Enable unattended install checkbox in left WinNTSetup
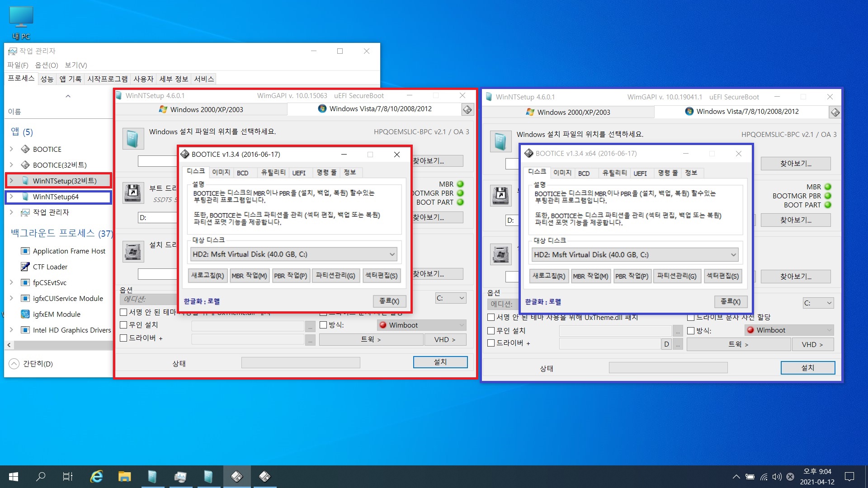Image resolution: width=868 pixels, height=488 pixels. click(123, 325)
